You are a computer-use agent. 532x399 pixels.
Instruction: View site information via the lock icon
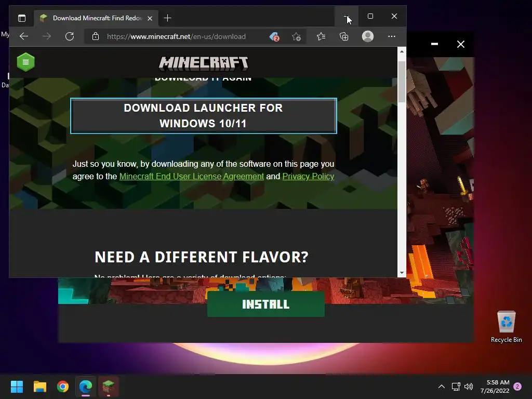(96, 36)
